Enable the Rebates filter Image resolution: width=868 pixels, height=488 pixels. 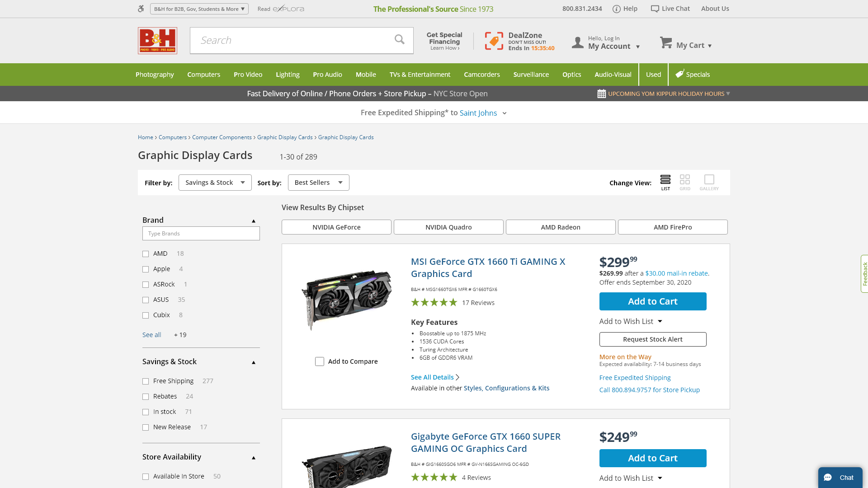point(146,397)
